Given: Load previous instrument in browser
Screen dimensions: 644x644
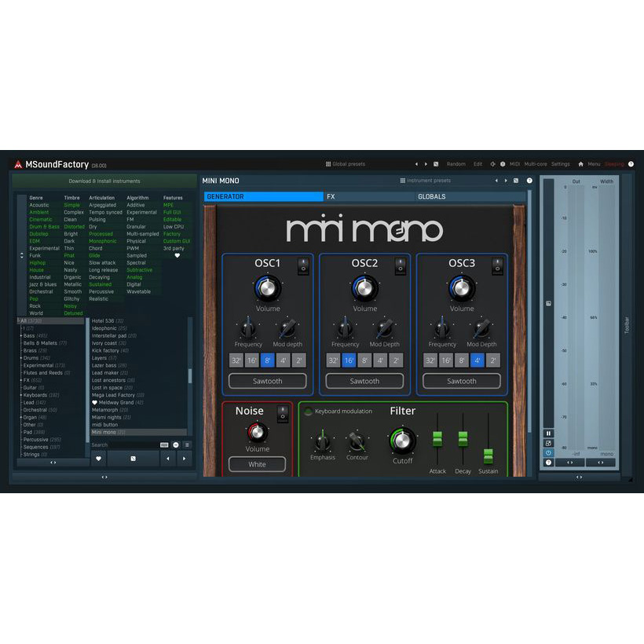Looking at the screenshot, I should [x=167, y=459].
